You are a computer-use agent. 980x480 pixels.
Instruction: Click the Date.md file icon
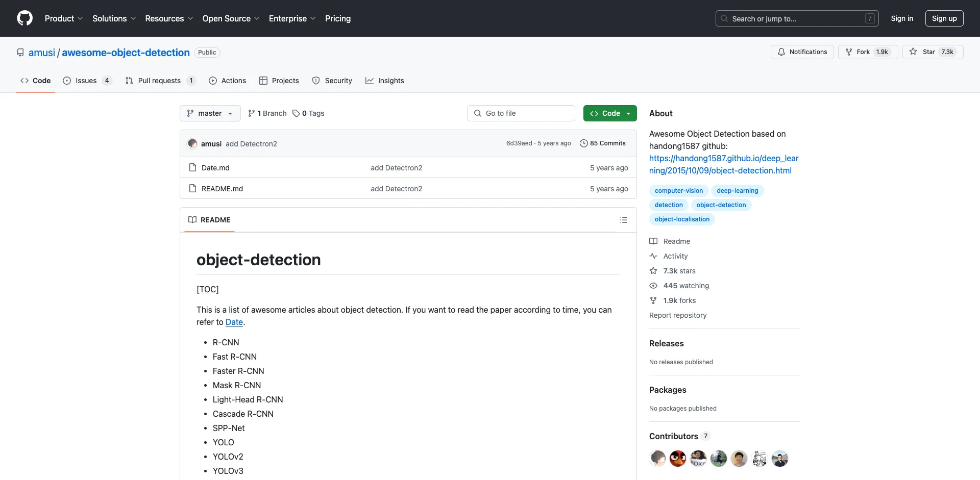coord(192,167)
